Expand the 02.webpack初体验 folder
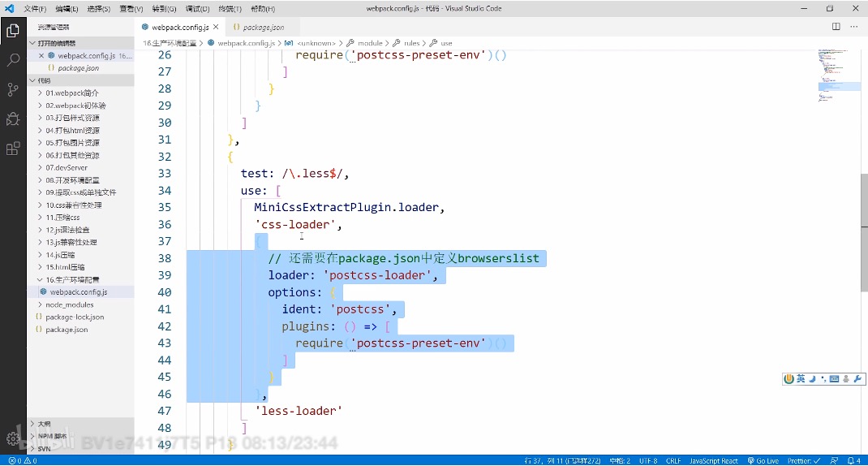The width and height of the screenshot is (868, 466). point(81,106)
